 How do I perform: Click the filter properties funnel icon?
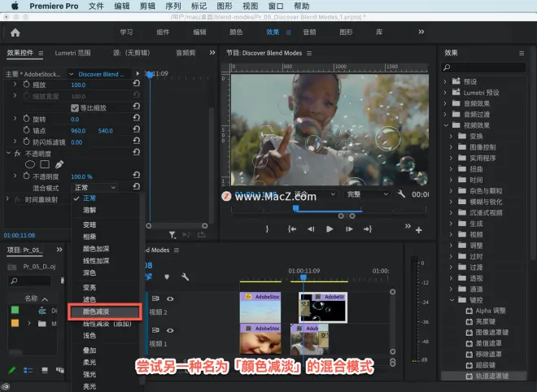pos(172,235)
